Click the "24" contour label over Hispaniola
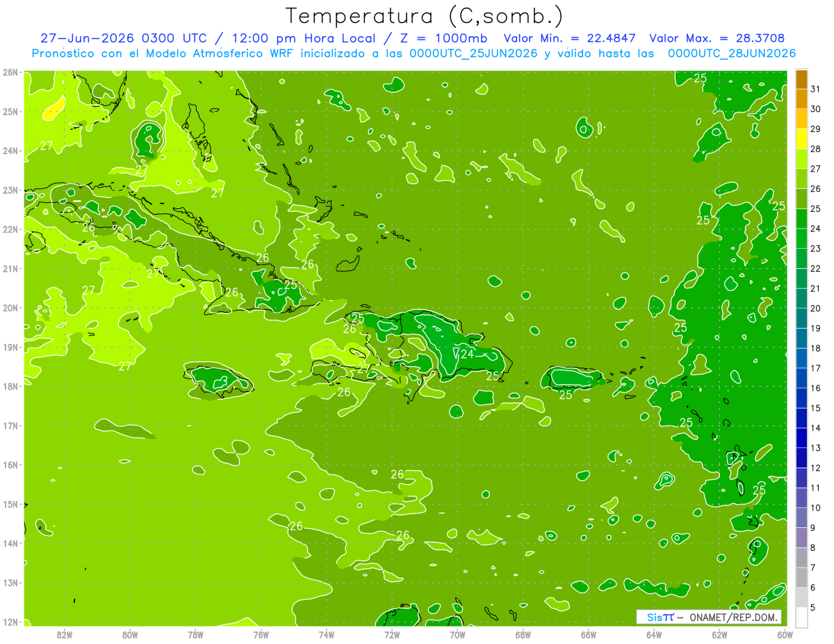The height and width of the screenshot is (644, 834). [x=467, y=354]
